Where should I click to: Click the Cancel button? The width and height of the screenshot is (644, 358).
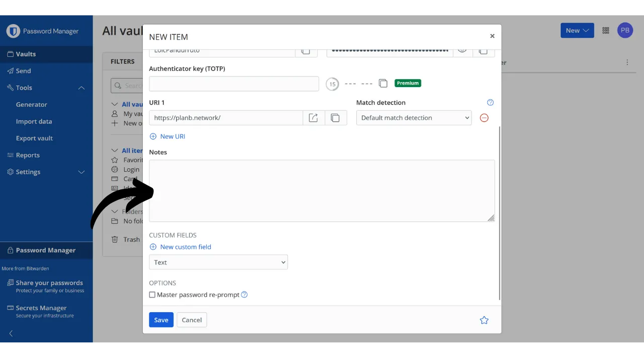(192, 320)
